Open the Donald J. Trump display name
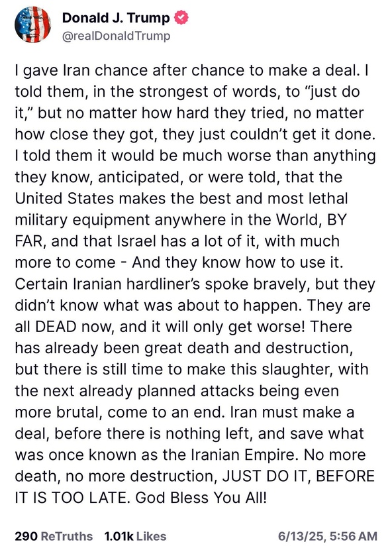The height and width of the screenshot is (556, 392). tap(116, 18)
